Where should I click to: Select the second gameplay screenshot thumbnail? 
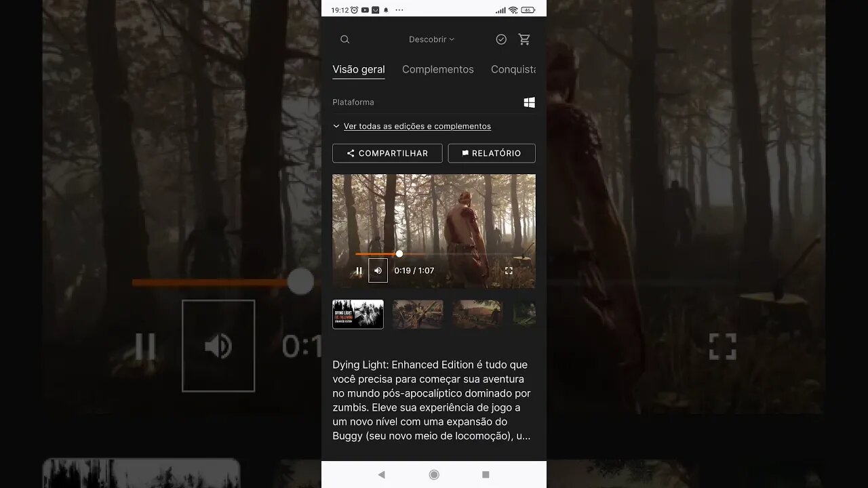tap(418, 314)
